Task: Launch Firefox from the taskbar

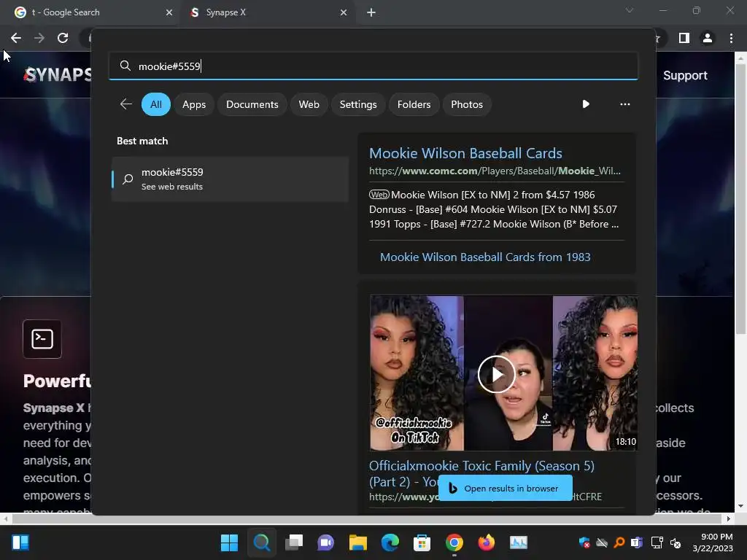Action: pyautogui.click(x=486, y=542)
